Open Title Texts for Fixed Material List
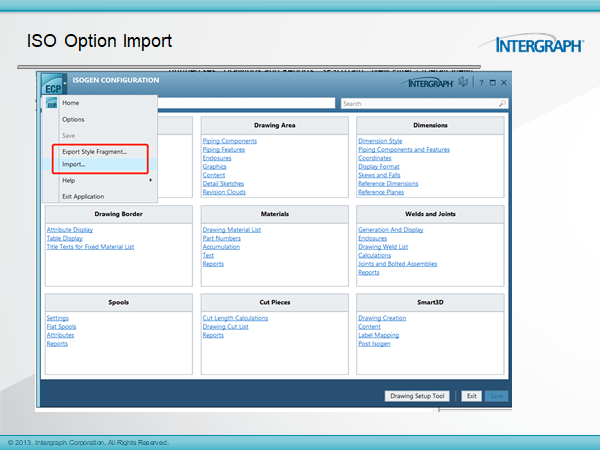 [x=90, y=247]
